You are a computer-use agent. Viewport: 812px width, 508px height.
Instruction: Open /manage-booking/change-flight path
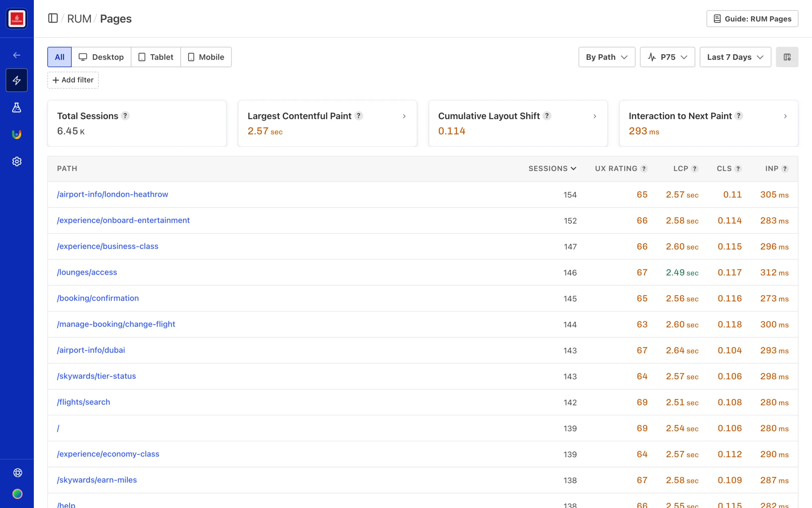click(116, 324)
